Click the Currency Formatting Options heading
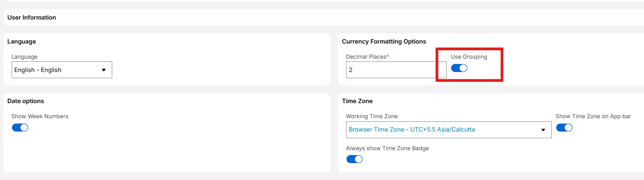Image resolution: width=644 pixels, height=180 pixels. point(384,41)
